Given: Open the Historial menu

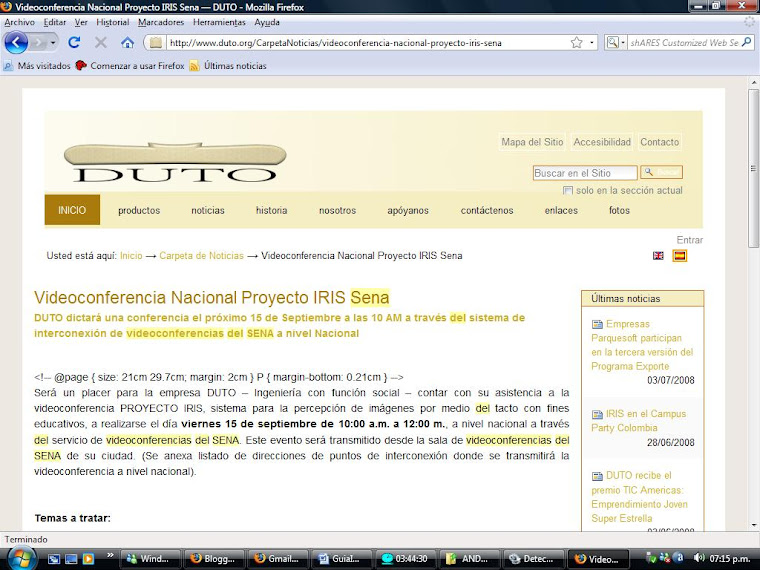Looking at the screenshot, I should coord(112,22).
